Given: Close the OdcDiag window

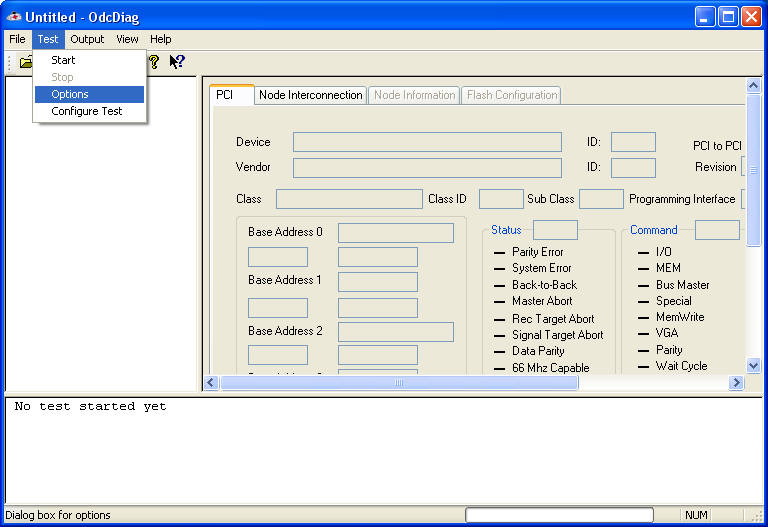Looking at the screenshot, I should (751, 17).
